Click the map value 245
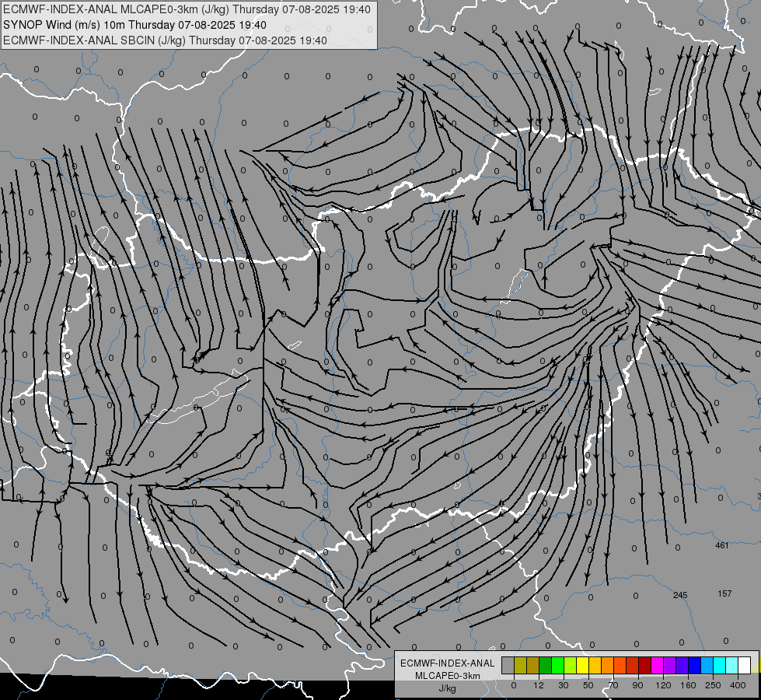Image resolution: width=761 pixels, height=700 pixels. (x=680, y=595)
